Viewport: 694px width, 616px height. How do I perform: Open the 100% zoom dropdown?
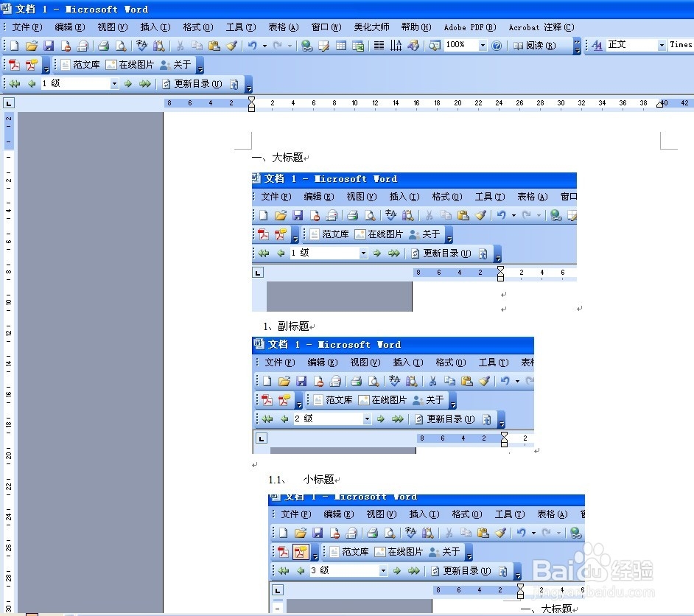point(483,45)
